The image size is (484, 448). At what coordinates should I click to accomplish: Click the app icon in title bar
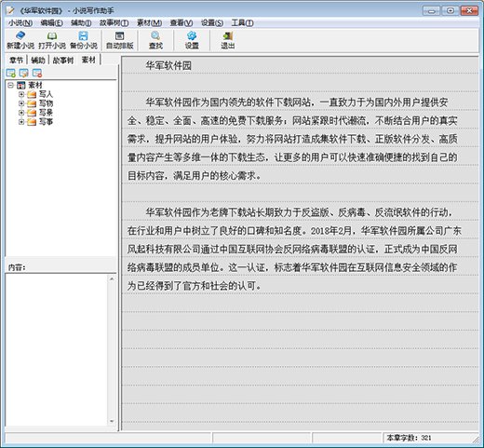coord(10,10)
